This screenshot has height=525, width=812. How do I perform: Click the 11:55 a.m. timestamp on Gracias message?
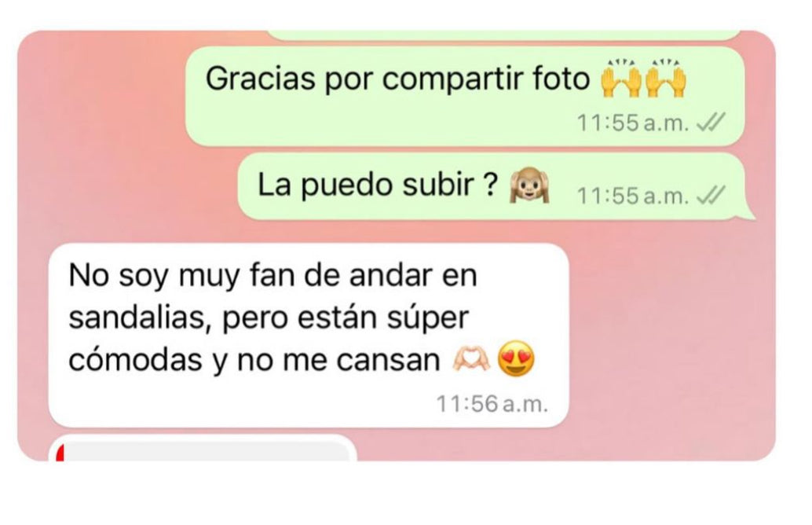632,123
